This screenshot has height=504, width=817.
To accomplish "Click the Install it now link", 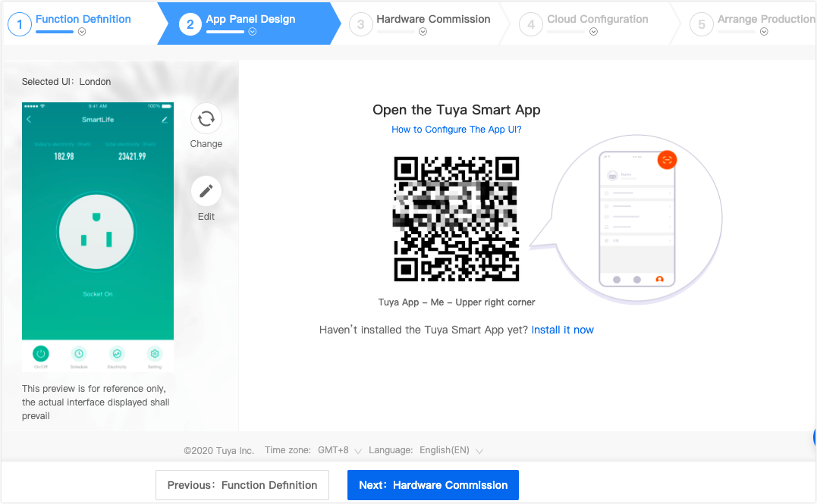I will 562,330.
